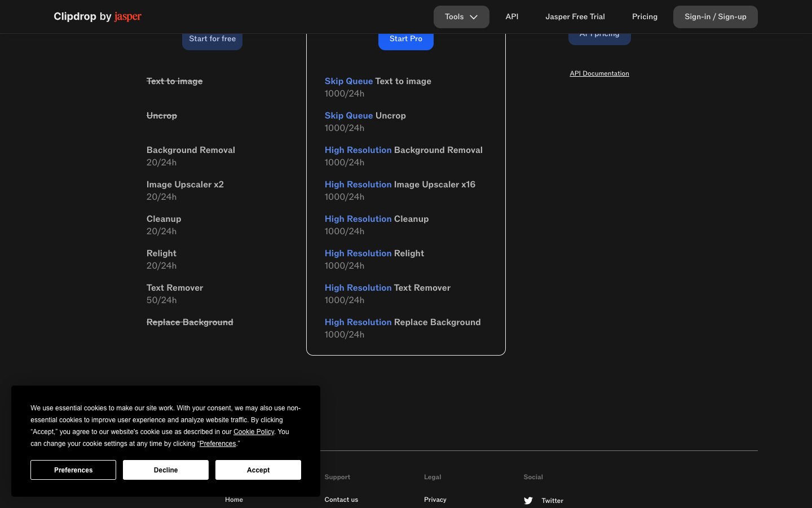Click the Sign-in / Sign-up button
This screenshot has width=812, height=508.
[715, 16]
